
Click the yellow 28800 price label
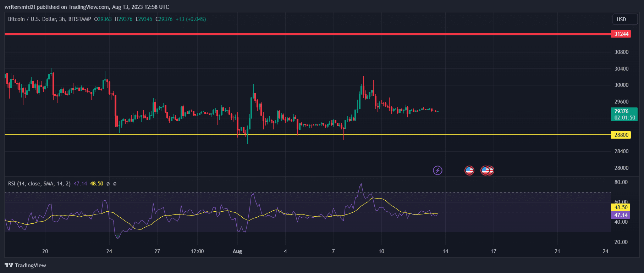point(621,135)
